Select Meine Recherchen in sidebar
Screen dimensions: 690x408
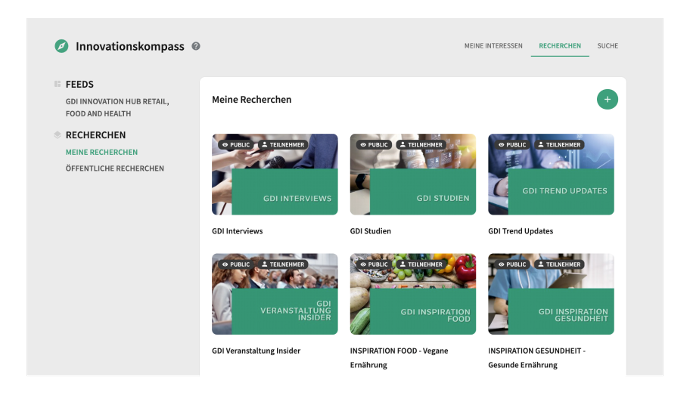coord(102,152)
